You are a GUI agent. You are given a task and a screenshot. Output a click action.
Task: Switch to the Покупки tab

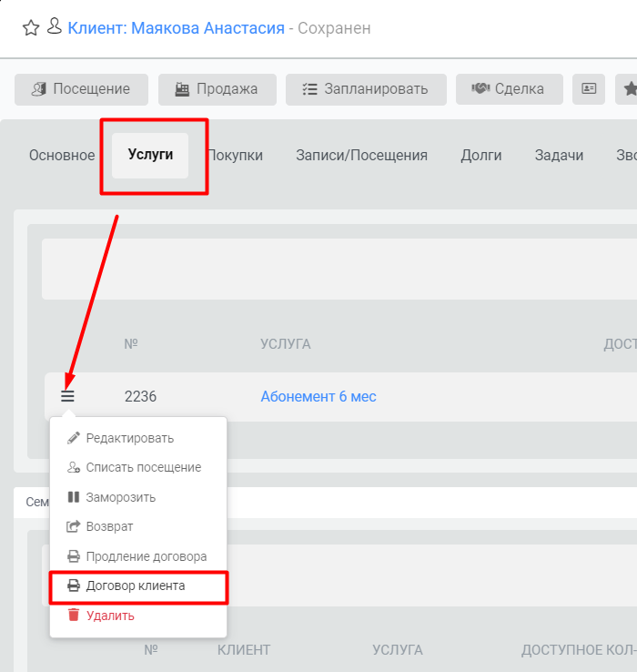(x=235, y=155)
